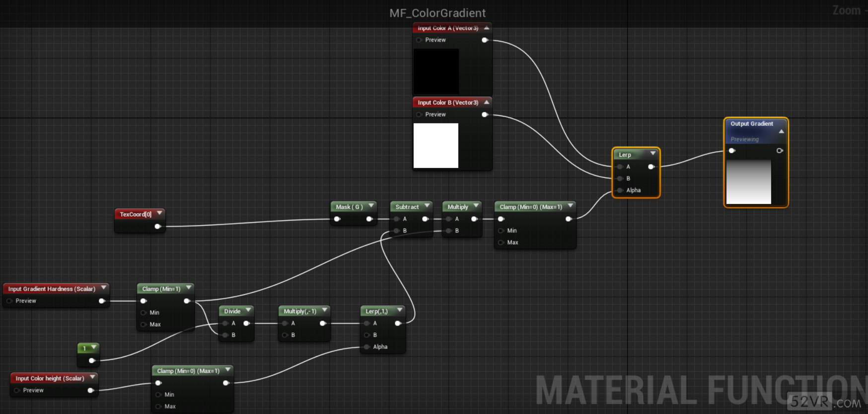Expand the Lerp node using its header arrow
Image resolution: width=868 pixels, height=414 pixels.
click(x=653, y=154)
